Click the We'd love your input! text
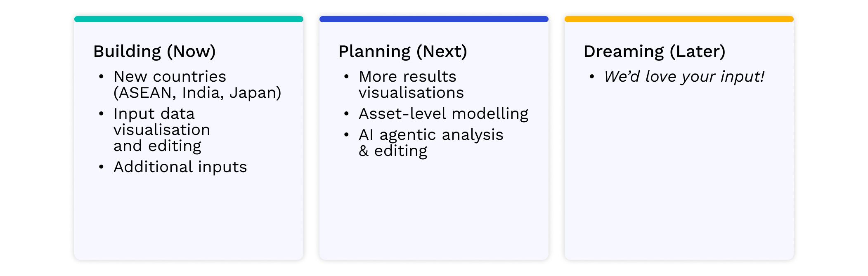Viewport: 868px width, 276px height. pos(684,77)
